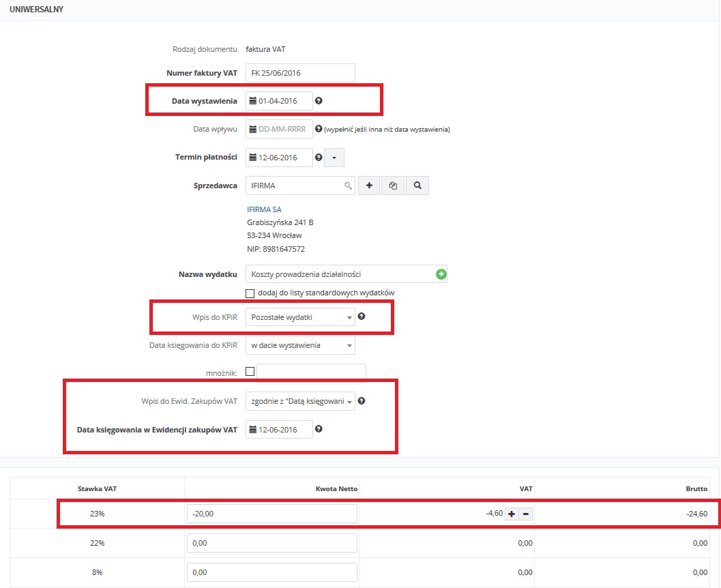The width and height of the screenshot is (721, 588).
Task: Click UNIWERSALNY section title
Action: [x=36, y=9]
